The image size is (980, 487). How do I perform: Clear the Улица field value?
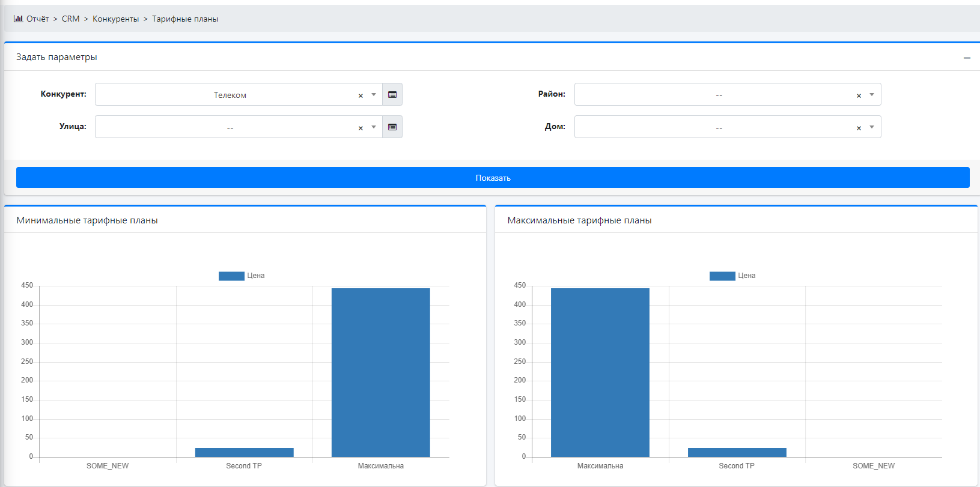361,128
